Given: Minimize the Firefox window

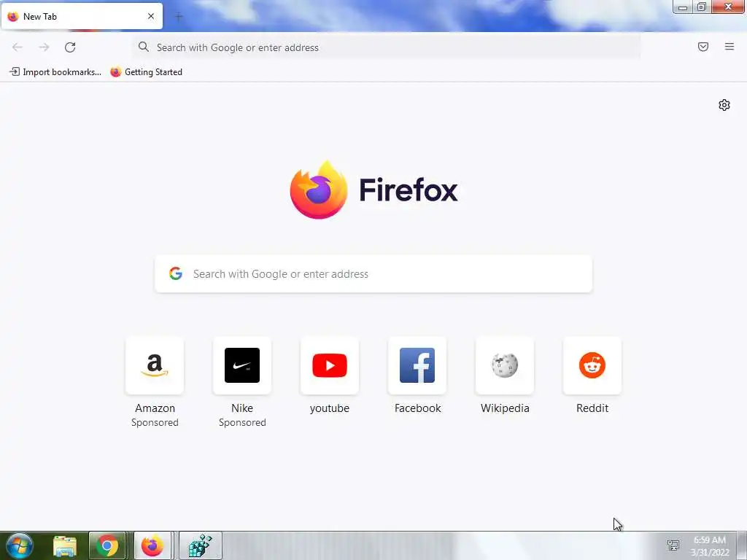Looking at the screenshot, I should [x=682, y=7].
